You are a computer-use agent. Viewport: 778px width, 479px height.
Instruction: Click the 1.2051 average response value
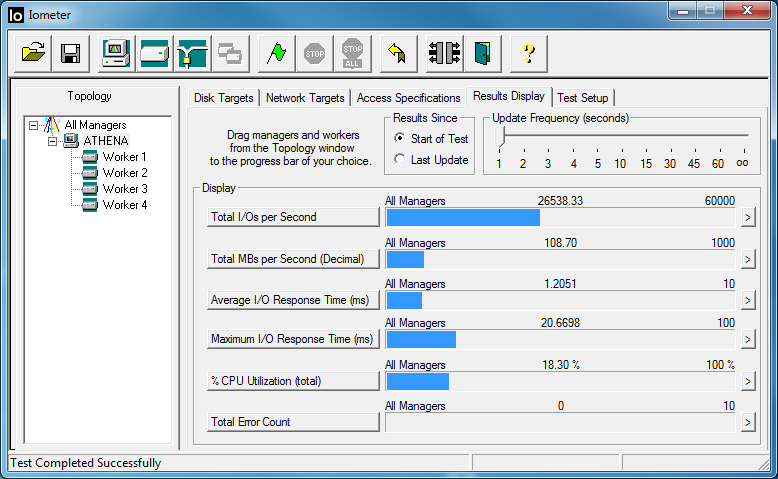(560, 284)
